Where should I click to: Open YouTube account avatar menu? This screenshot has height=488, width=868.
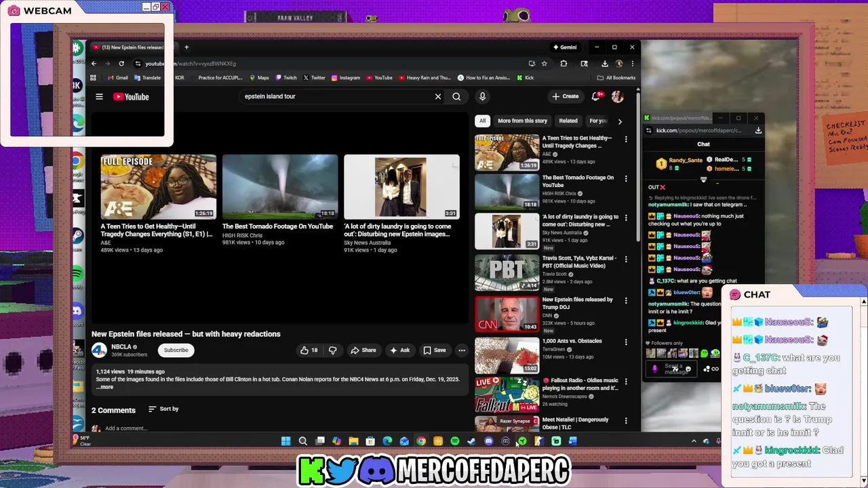point(617,97)
